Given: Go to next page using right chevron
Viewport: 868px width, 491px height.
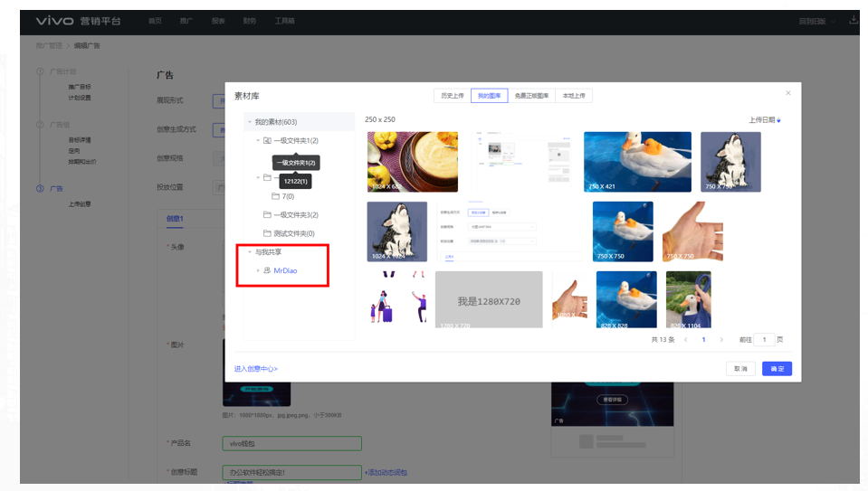Looking at the screenshot, I should pyautogui.click(x=721, y=340).
